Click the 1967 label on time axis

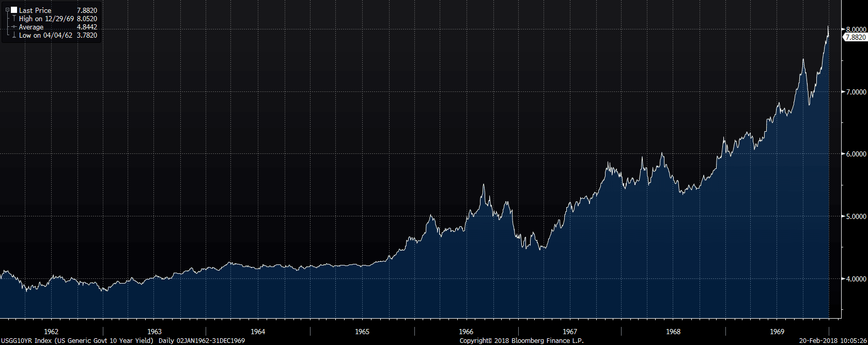570,332
